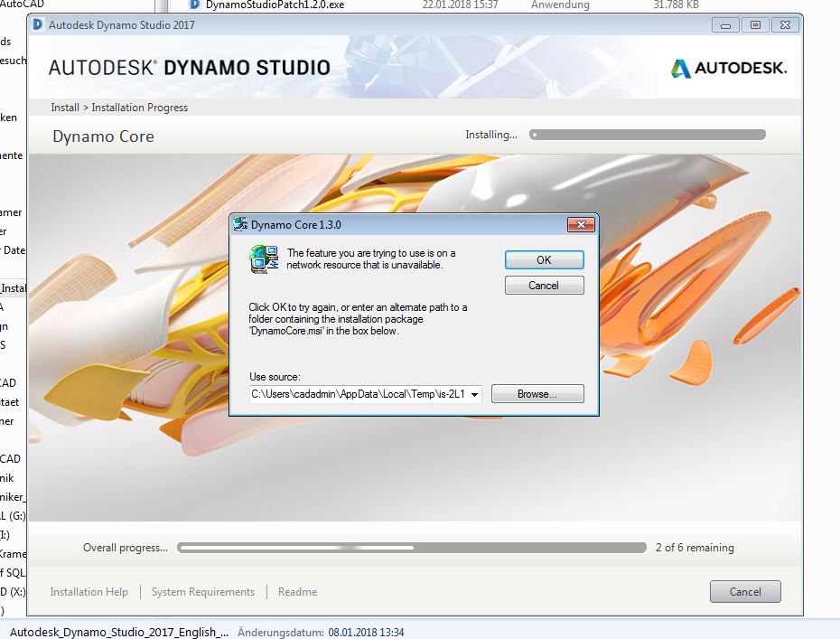The height and width of the screenshot is (639, 840).
Task: Click the 31.788 KB size cell in Explorer
Action: (x=677, y=5)
